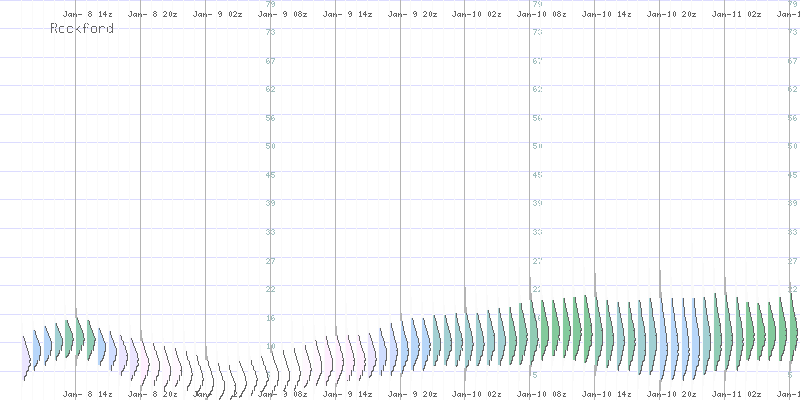Viewport: 800px width, 400px height.
Task: Select the Jan-9 20z label on bottom axis
Action: 411,395
